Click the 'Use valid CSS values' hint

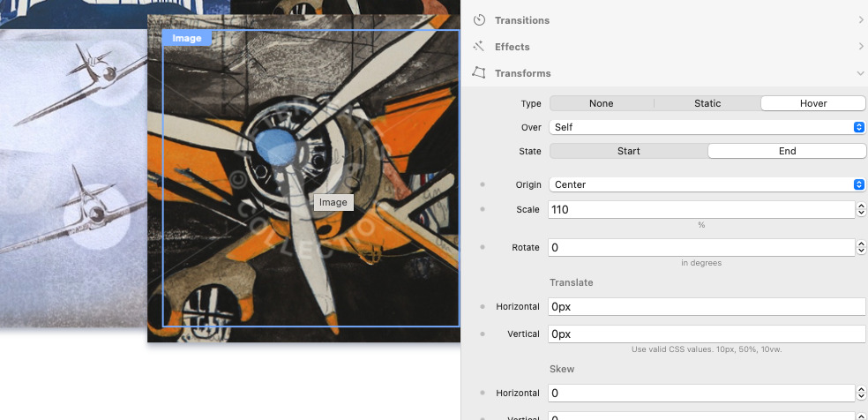pos(707,349)
